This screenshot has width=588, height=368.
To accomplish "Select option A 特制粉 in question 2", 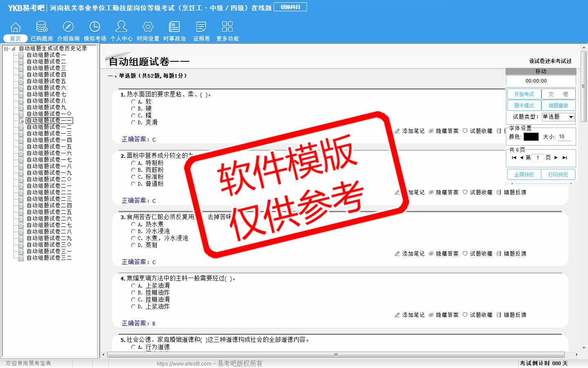I will pos(133,163).
